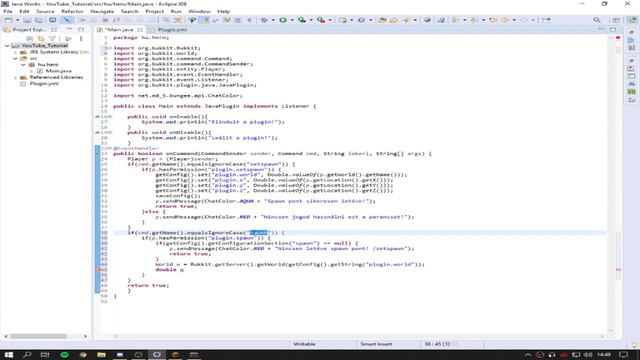Select Main.java in Project Explorer tree
The width and height of the screenshot is (640, 360).
click(x=58, y=71)
